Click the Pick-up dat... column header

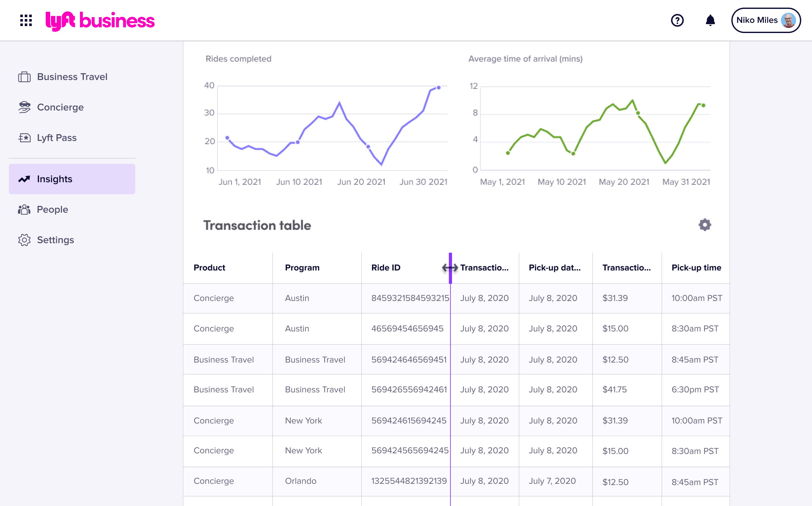(x=555, y=268)
